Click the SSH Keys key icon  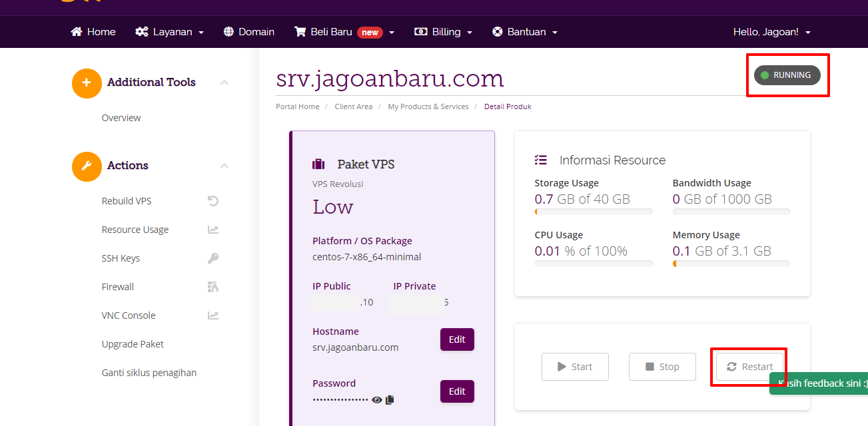[213, 258]
